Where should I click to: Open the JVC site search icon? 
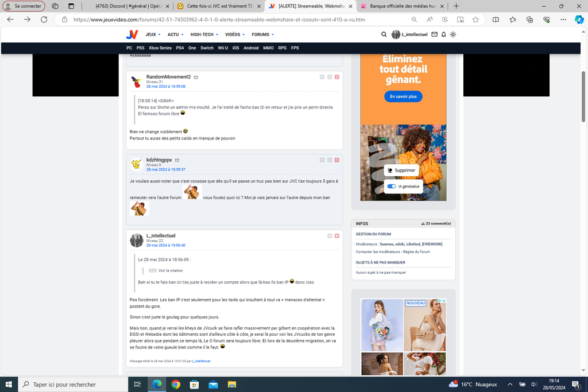click(x=384, y=34)
